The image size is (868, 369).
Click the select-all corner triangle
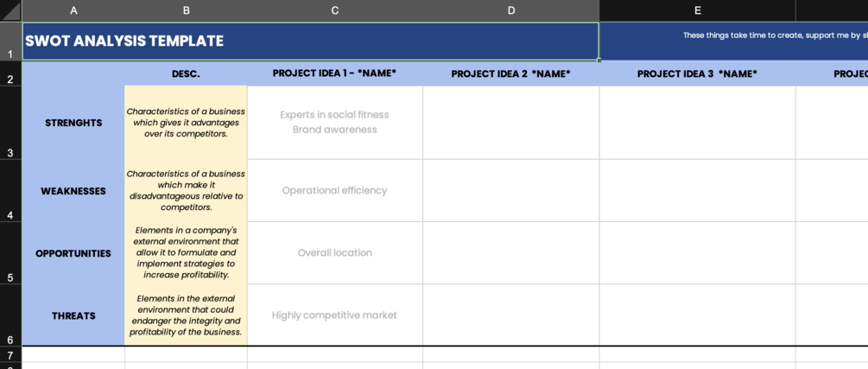tap(10, 10)
